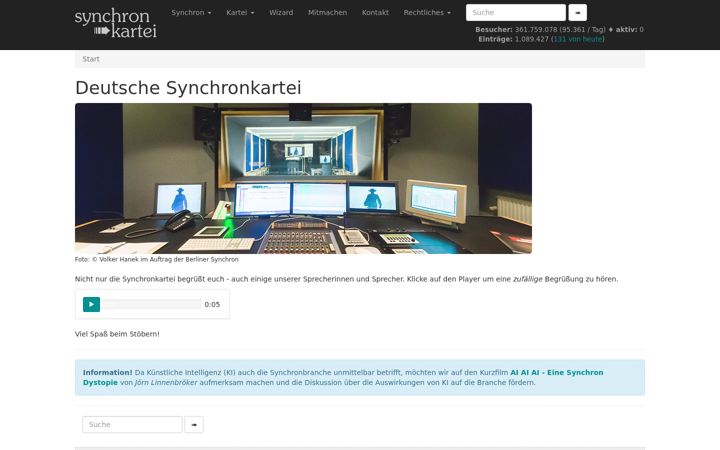Open the '131 von heute' entries link

(x=578, y=39)
